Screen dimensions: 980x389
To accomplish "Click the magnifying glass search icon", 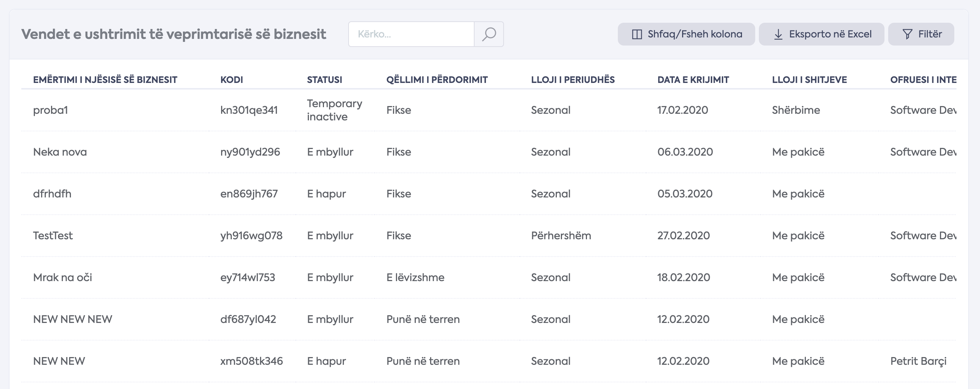I will click(489, 34).
